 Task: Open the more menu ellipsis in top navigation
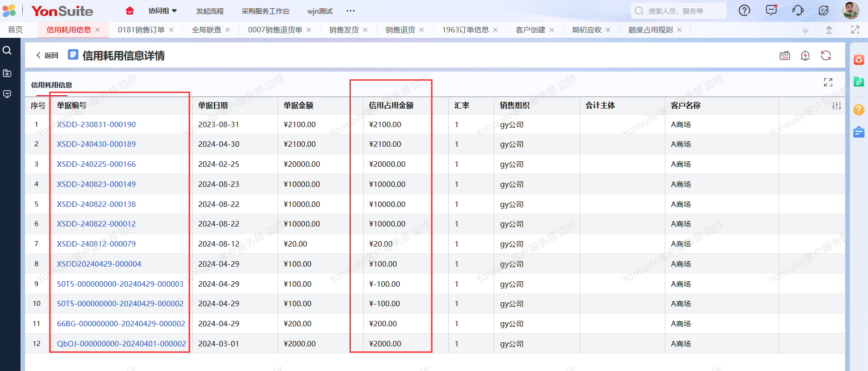350,11
